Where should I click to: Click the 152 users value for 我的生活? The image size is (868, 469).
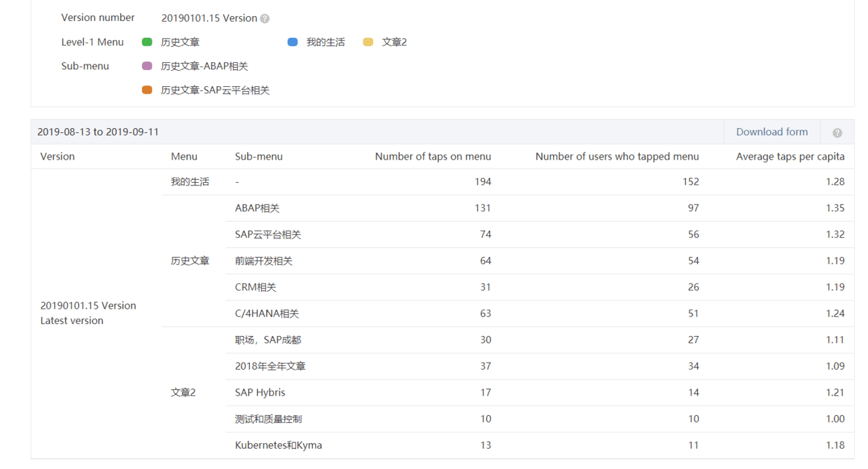pyautogui.click(x=691, y=181)
